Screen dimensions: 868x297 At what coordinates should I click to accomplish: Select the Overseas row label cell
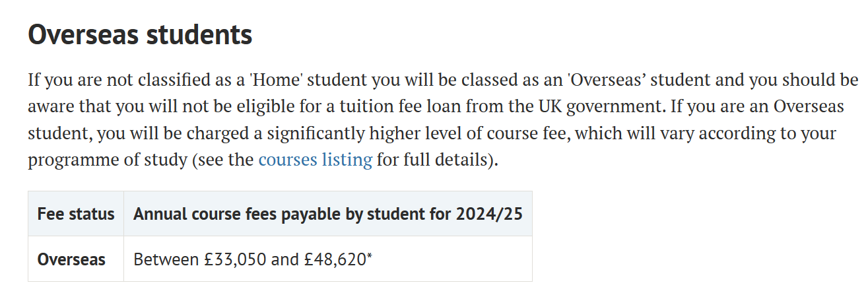(x=71, y=259)
